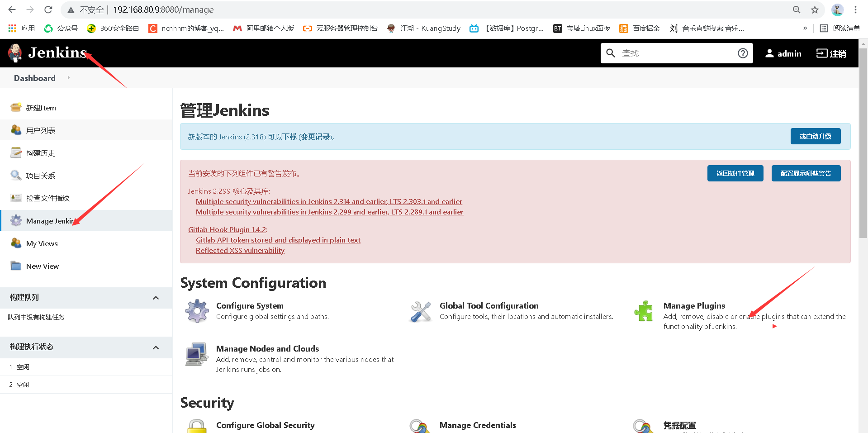Select 检查文件指纹 in the sidebar
The width and height of the screenshot is (868, 433).
pyautogui.click(x=47, y=198)
